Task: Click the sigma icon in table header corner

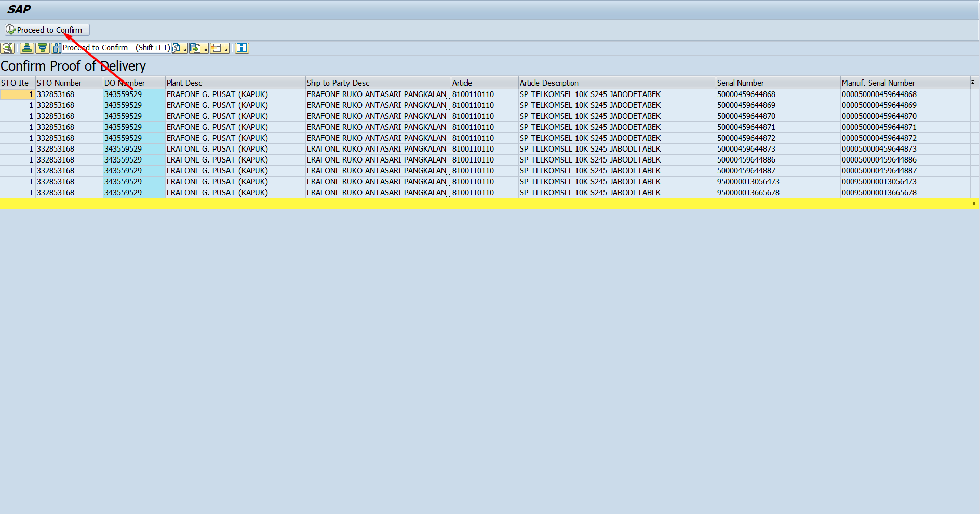Action: 973,83
